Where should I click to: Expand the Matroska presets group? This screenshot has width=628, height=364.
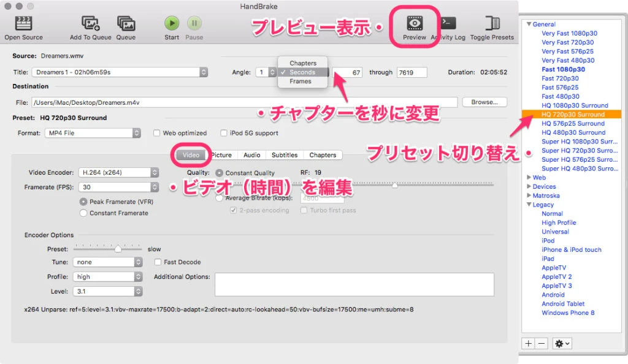529,195
